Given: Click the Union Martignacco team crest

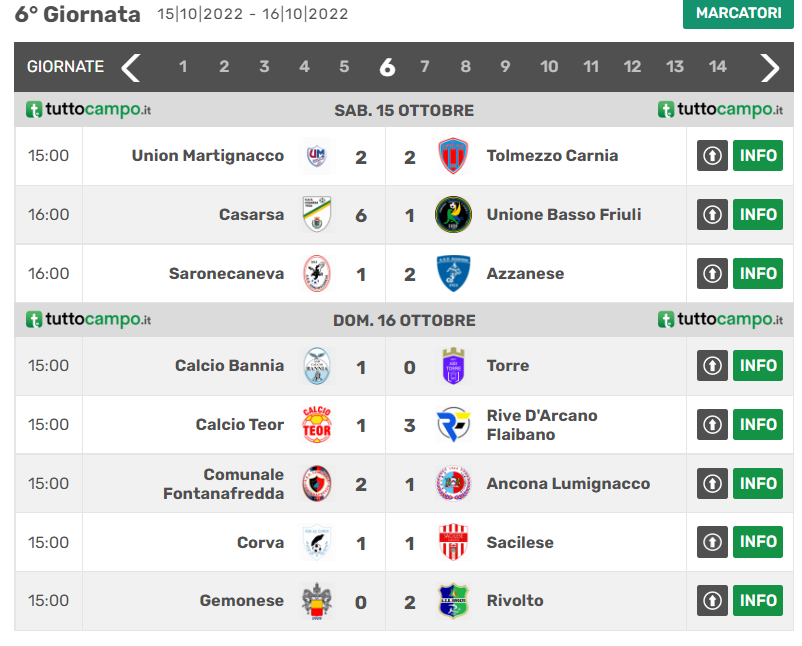Looking at the screenshot, I should click(316, 156).
